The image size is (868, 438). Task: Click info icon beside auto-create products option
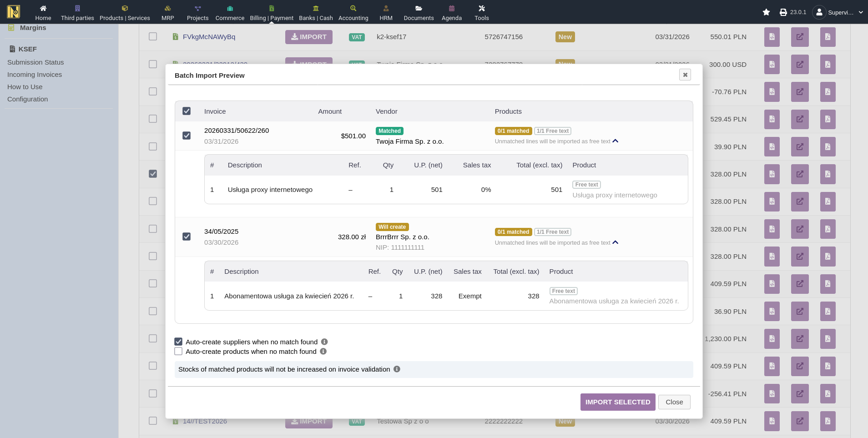point(323,351)
